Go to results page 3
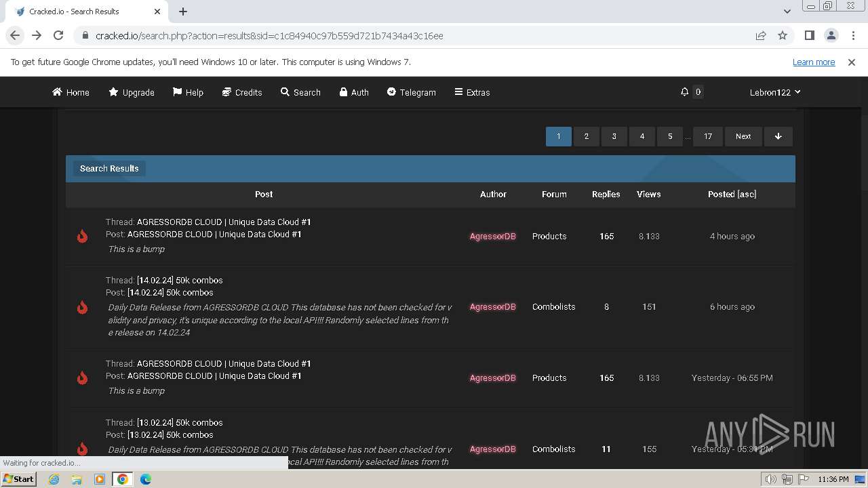868x488 pixels. pyautogui.click(x=614, y=136)
